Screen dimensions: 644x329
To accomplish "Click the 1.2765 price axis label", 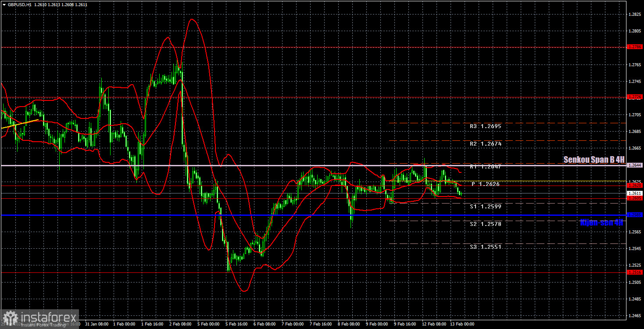I will pyautogui.click(x=635, y=64).
